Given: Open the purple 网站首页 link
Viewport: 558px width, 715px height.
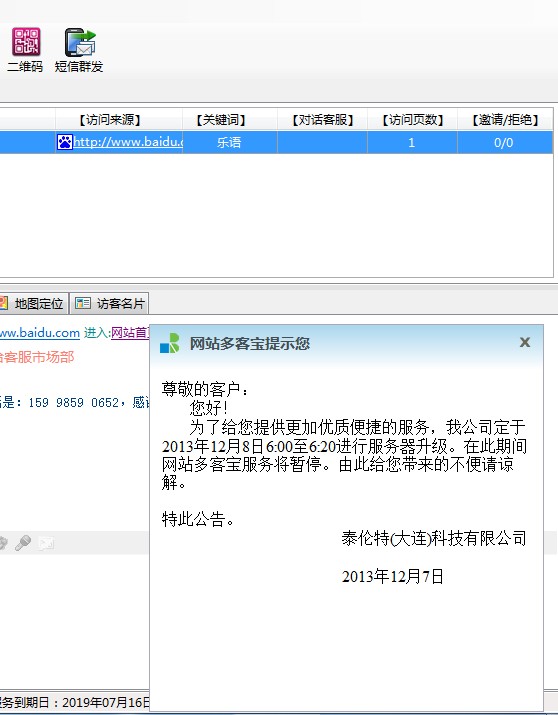Looking at the screenshot, I should pos(130,333).
